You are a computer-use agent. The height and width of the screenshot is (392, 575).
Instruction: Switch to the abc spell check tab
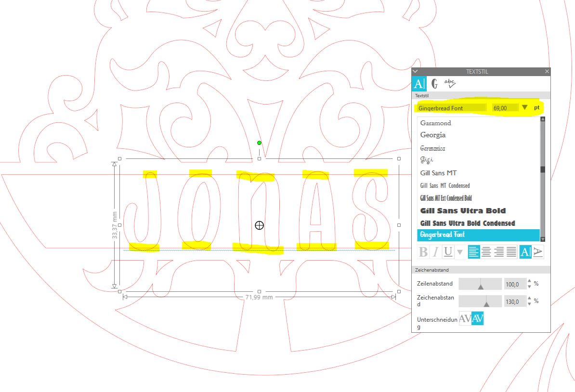pyautogui.click(x=450, y=84)
